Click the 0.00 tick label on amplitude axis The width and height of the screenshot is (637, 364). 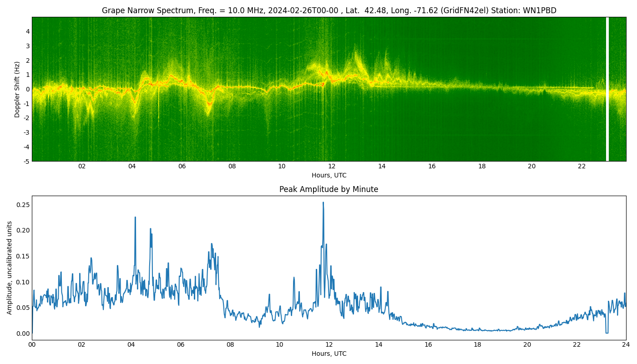point(22,334)
